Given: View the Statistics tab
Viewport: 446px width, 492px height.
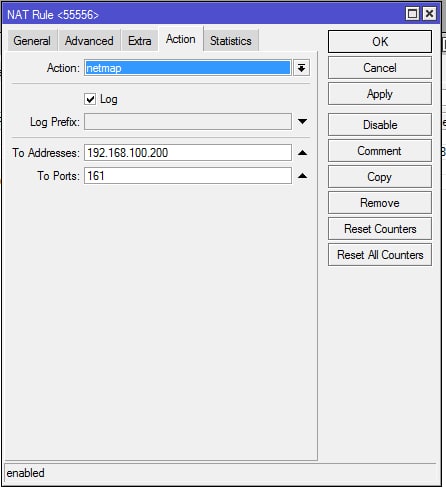Looking at the screenshot, I should (x=231, y=41).
